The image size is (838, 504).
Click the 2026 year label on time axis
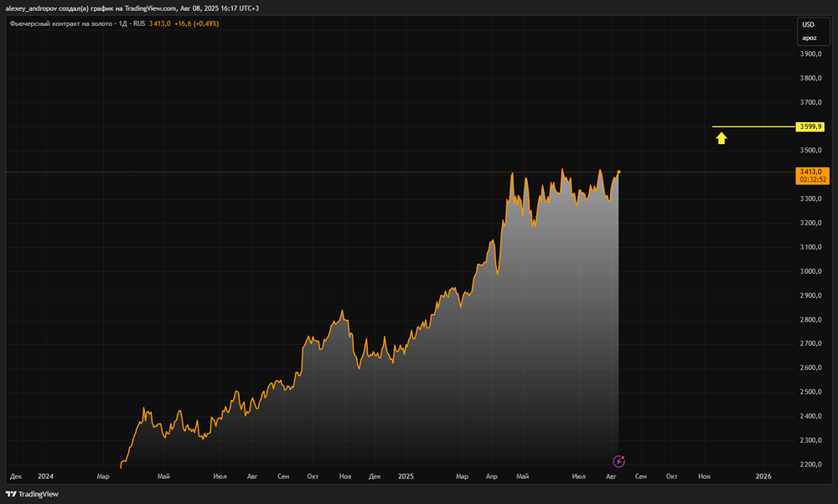[x=763, y=476]
